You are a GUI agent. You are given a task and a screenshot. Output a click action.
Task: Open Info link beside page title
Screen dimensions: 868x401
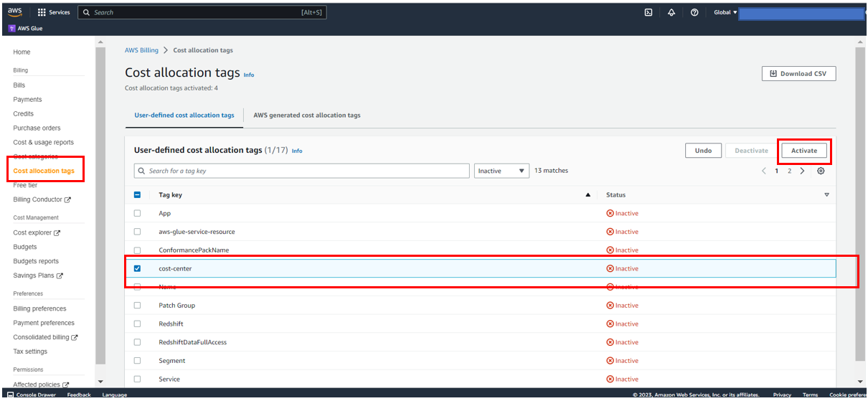[249, 75]
